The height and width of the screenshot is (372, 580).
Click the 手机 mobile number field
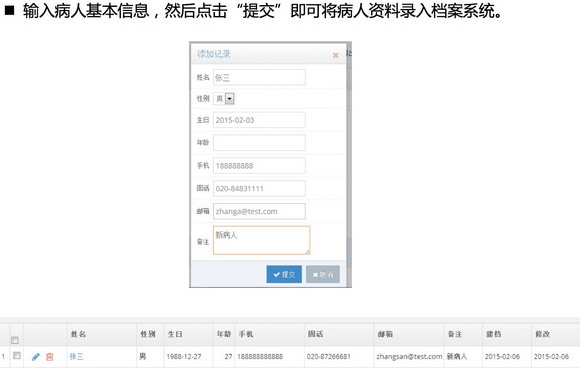pos(259,166)
